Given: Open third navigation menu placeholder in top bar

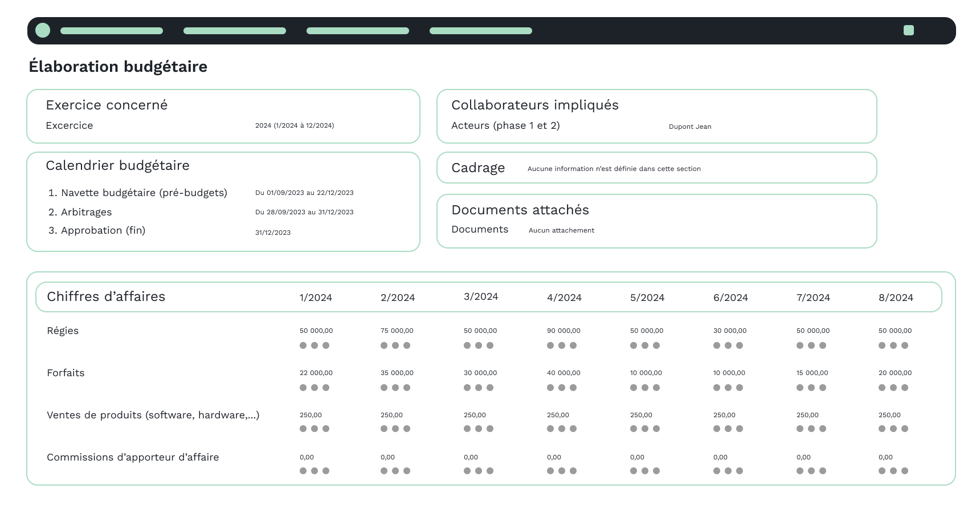Looking at the screenshot, I should pyautogui.click(x=358, y=31).
